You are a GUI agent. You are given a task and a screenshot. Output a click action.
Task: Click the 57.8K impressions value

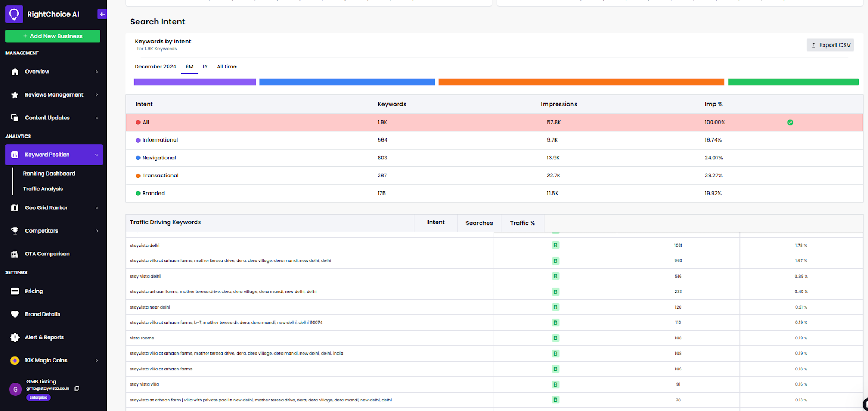pyautogui.click(x=554, y=123)
